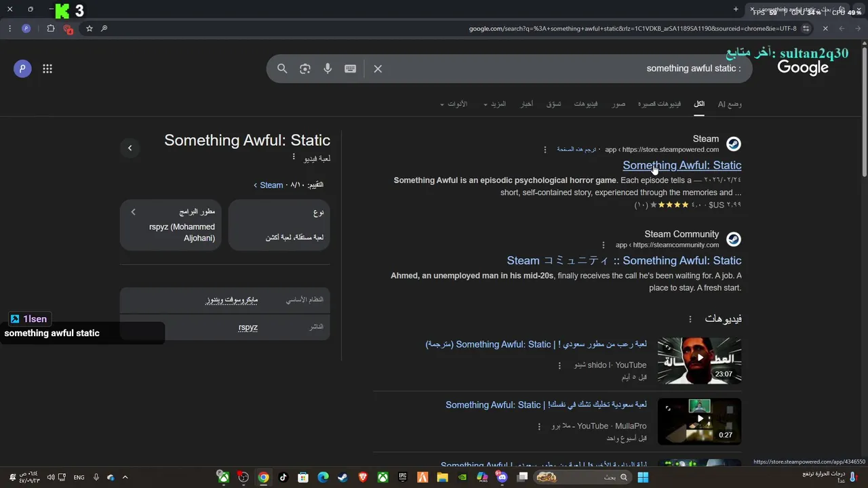Play the 23:07 video thumbnail
This screenshot has height=488, width=868.
tap(699, 361)
